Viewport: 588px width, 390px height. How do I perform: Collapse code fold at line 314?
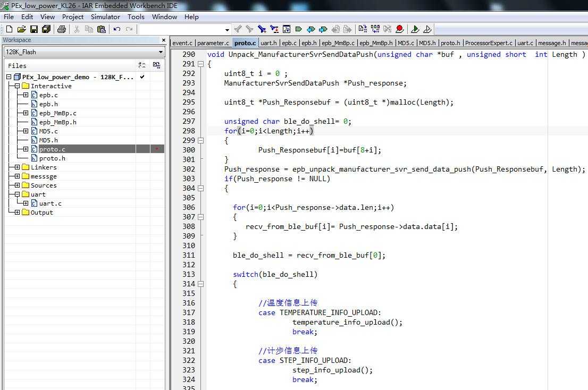(x=200, y=284)
